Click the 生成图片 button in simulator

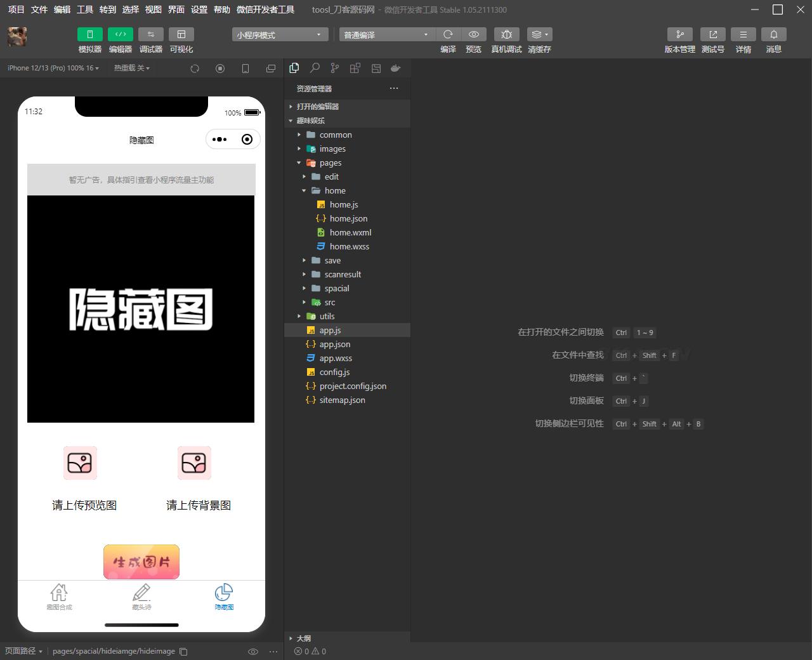click(x=141, y=562)
